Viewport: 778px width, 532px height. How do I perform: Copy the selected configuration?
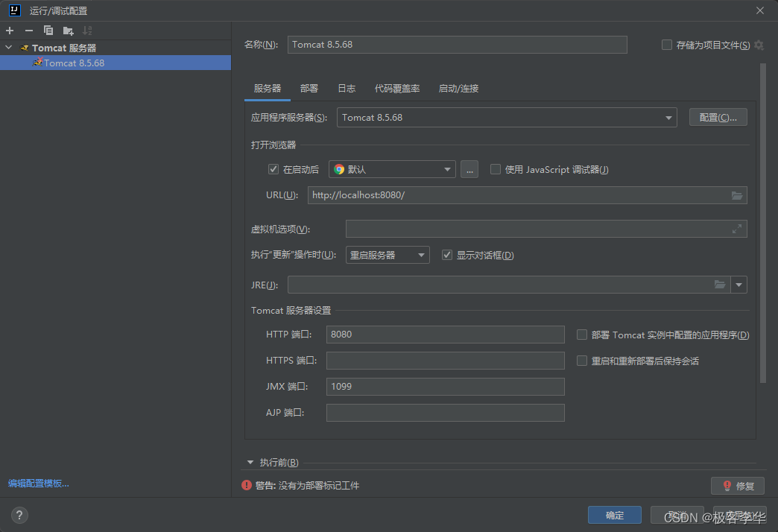(48, 31)
